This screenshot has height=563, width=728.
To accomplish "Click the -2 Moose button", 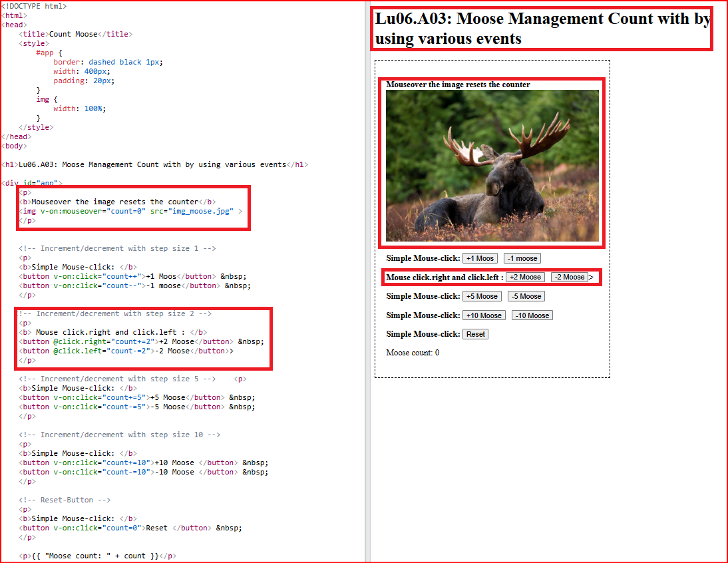I will coord(569,277).
